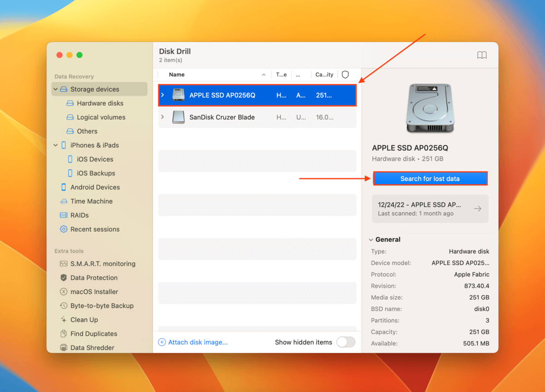Click the plus icon beside Attach disk image
This screenshot has height=392, width=545.
[162, 342]
